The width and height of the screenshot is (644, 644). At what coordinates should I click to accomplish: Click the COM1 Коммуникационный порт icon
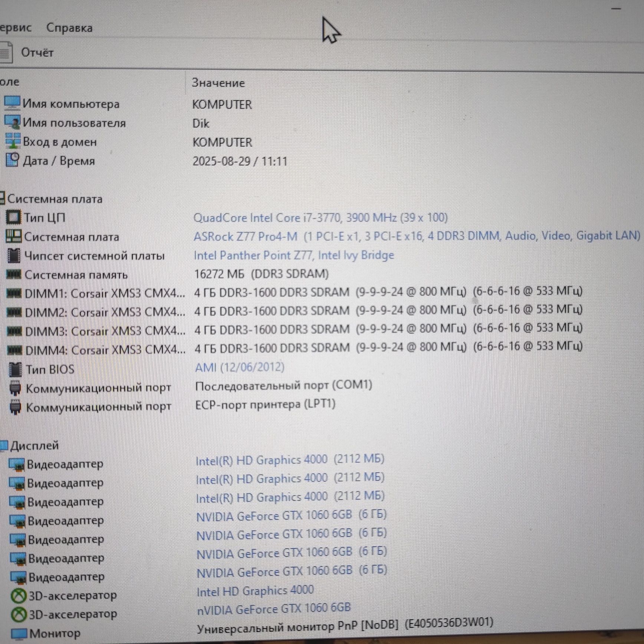[x=15, y=388]
